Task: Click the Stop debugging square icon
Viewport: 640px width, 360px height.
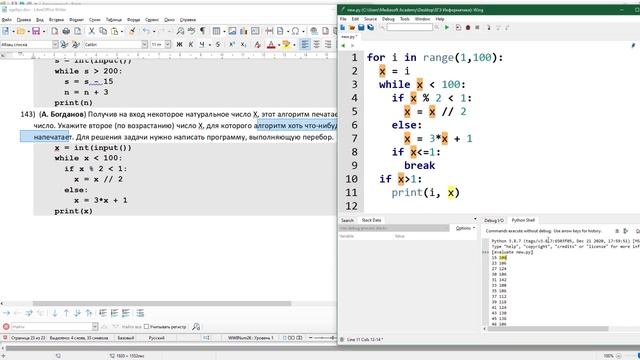Action: click(477, 27)
